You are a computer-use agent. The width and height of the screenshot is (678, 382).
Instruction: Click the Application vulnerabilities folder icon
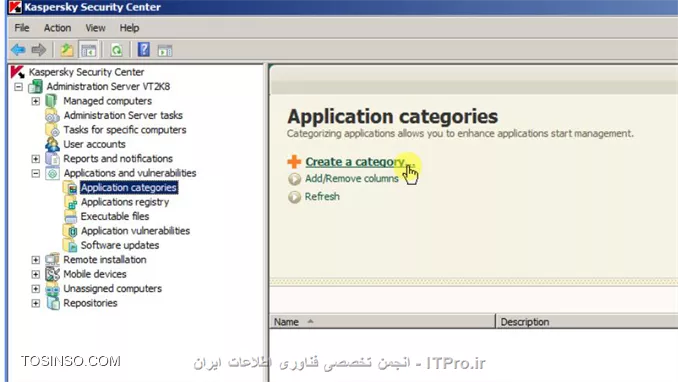coord(70,231)
